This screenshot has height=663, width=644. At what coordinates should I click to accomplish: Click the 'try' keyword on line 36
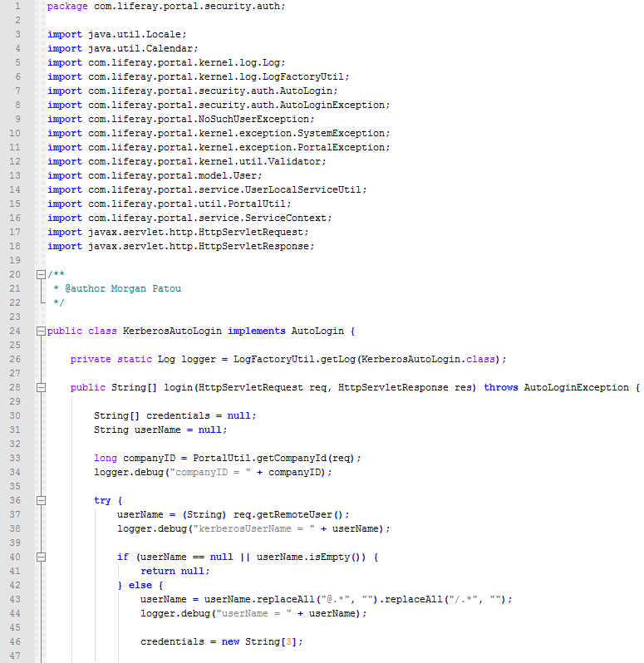(102, 501)
